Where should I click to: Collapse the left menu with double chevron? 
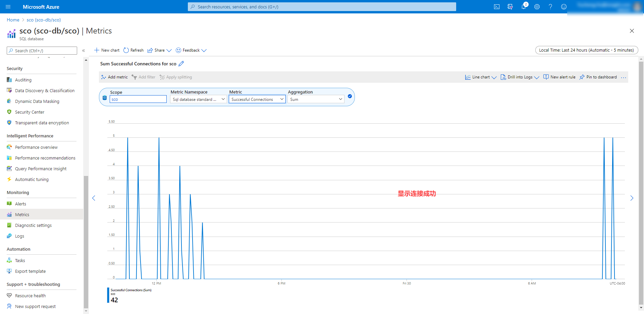point(84,51)
